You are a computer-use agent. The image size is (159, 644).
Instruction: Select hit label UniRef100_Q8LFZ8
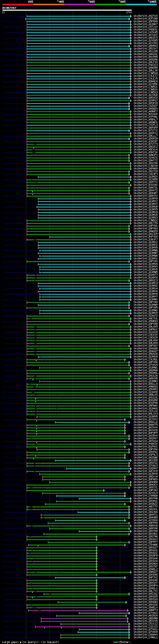tap(146, 62)
